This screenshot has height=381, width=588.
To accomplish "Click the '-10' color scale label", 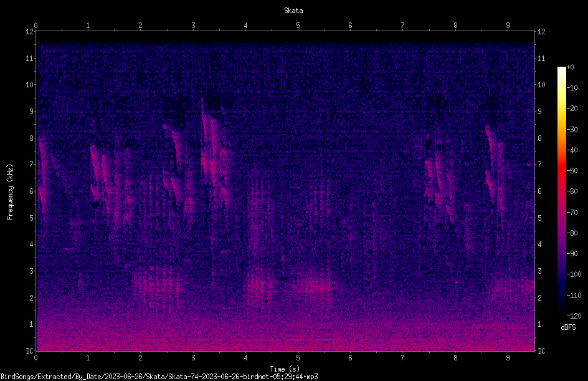I will 572,88.
